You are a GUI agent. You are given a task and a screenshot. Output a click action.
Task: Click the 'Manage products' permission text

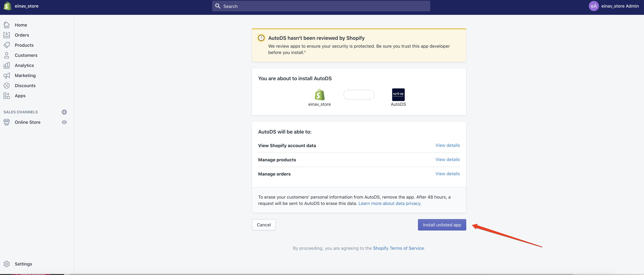[277, 160]
